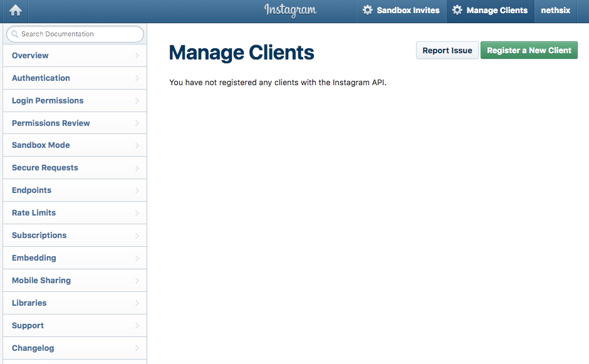This screenshot has height=364, width=589.
Task: Open the Secure Requests section
Action: click(75, 168)
